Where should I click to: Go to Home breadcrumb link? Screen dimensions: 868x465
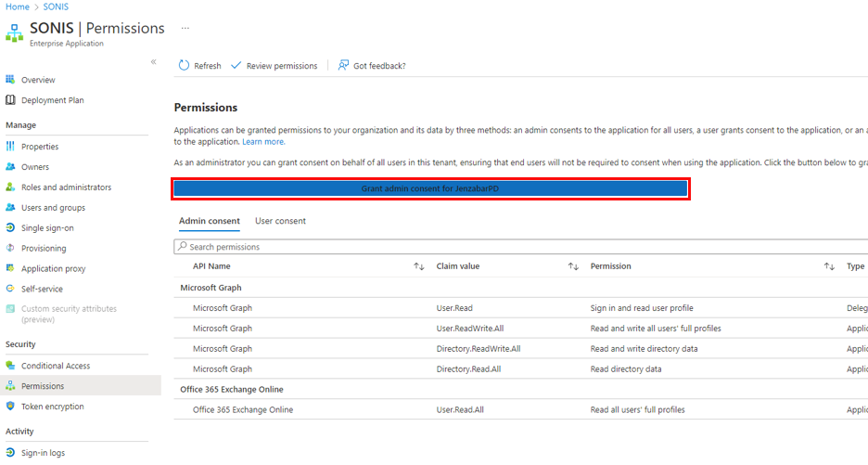coord(18,6)
